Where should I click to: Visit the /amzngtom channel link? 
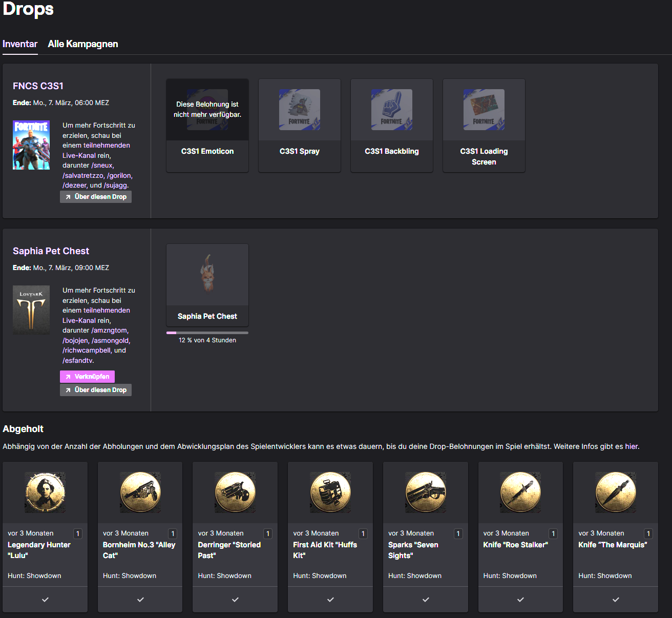(x=110, y=331)
